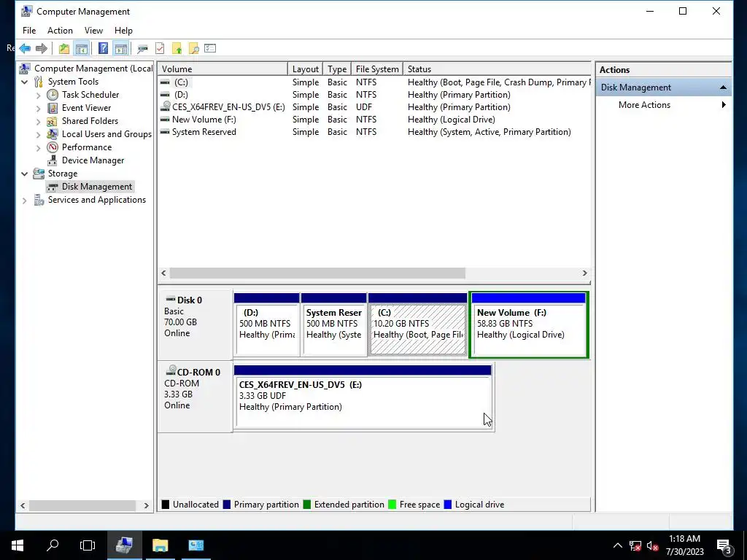Select New Volume (F:) row in list

(374, 120)
